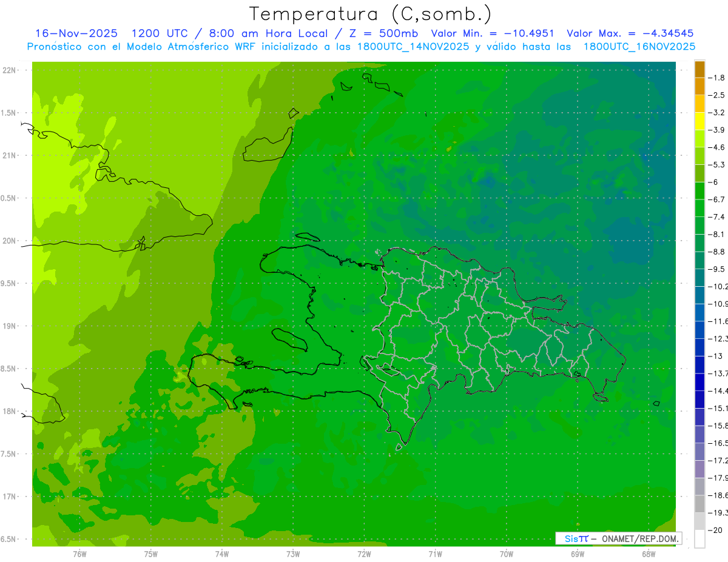Click the '71W' longitude axis label
The image size is (728, 562).
[x=435, y=554]
